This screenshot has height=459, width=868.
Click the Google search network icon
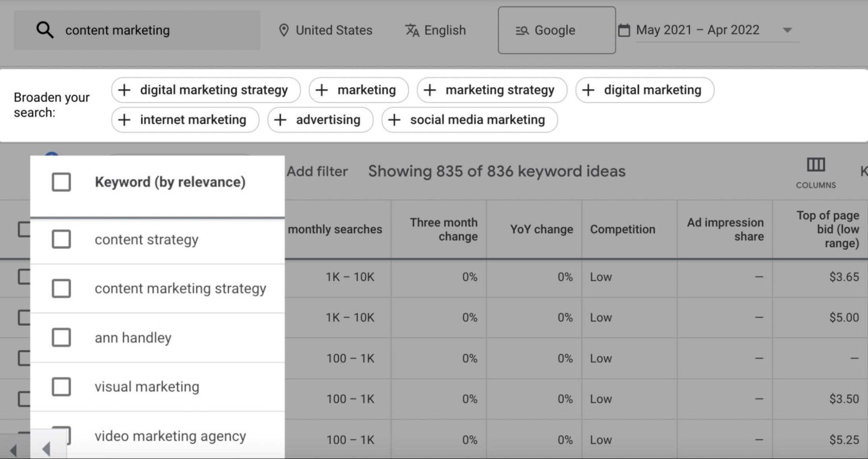(x=521, y=30)
